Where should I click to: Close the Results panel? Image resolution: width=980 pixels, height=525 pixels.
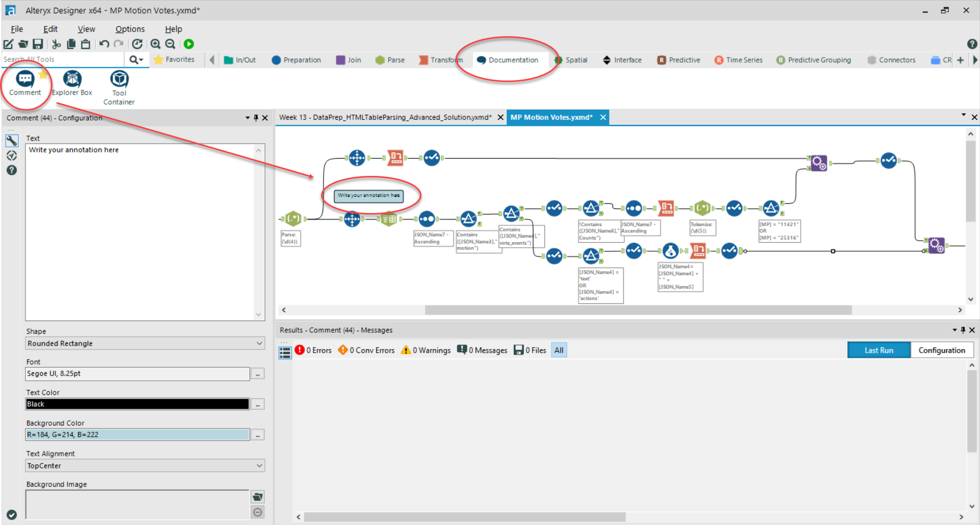[972, 330]
